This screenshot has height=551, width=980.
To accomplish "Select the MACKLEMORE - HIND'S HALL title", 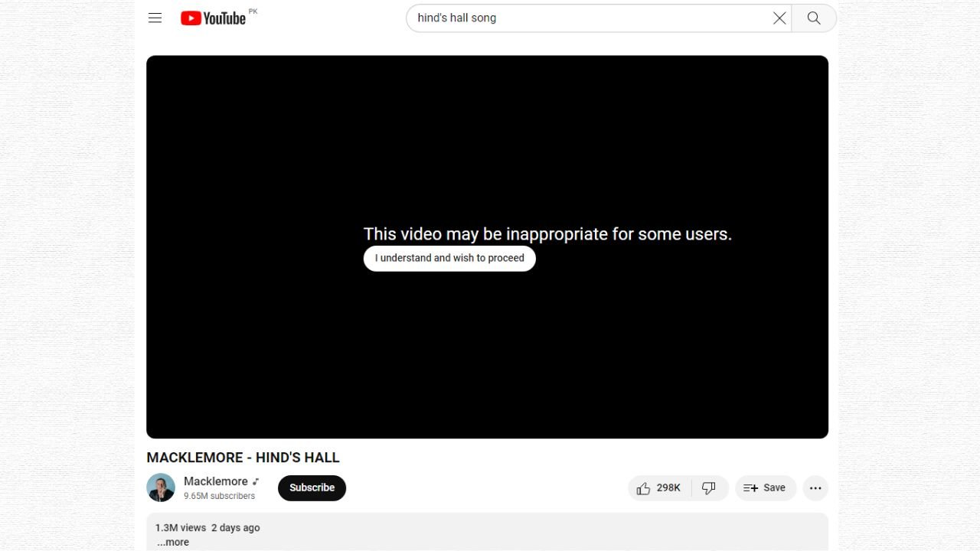I will coord(243,458).
